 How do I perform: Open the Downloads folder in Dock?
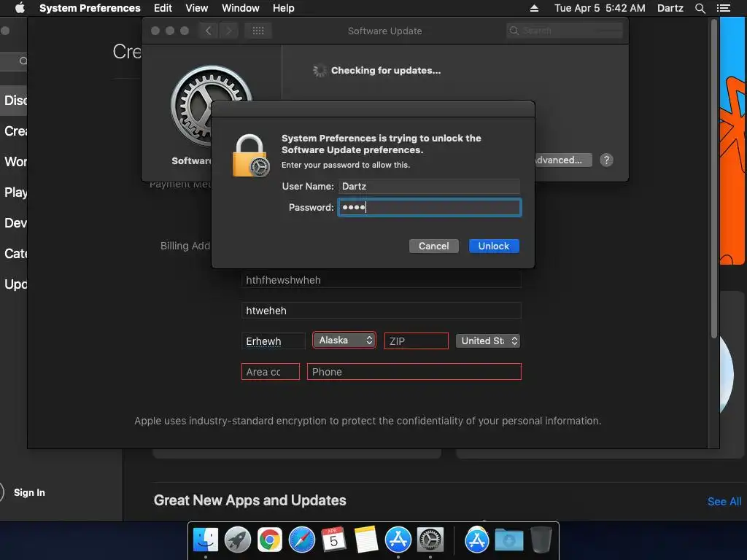click(508, 540)
